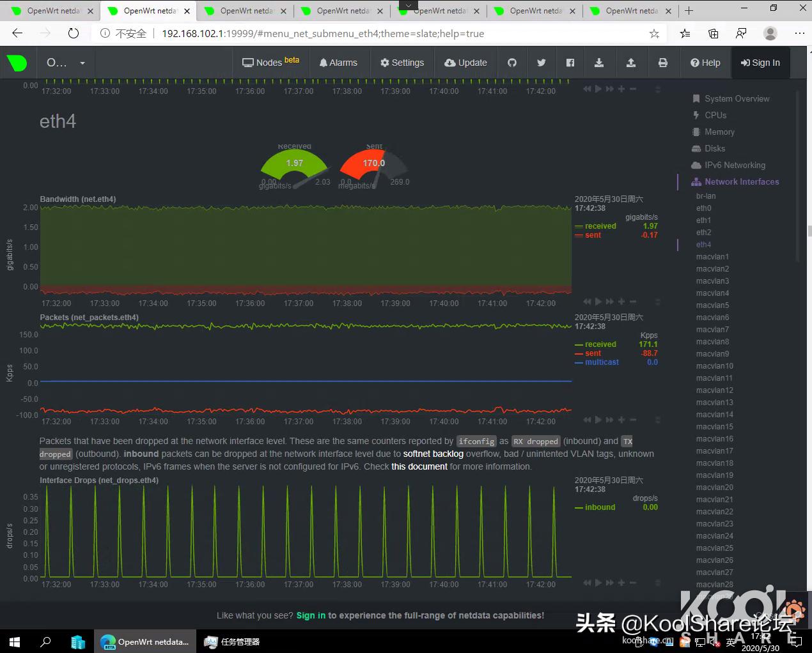Click the print dashboard icon
812x653 pixels.
tap(663, 63)
